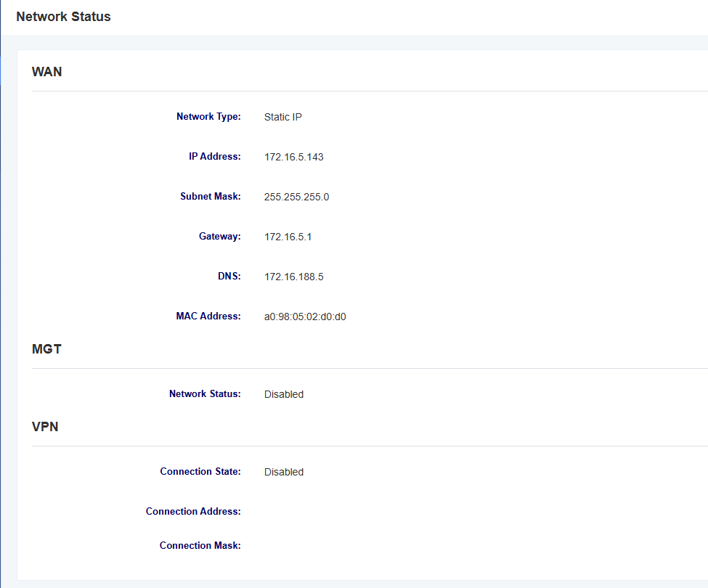Click the Connection State label

tap(200, 471)
